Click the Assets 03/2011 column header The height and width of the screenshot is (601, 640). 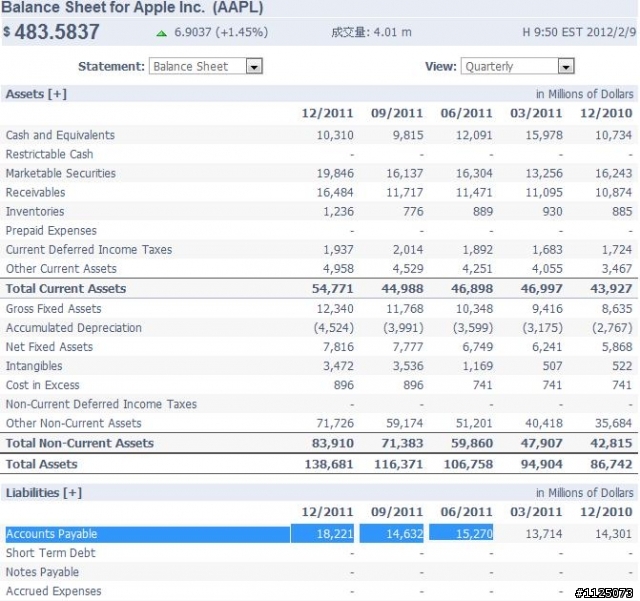coord(536,113)
